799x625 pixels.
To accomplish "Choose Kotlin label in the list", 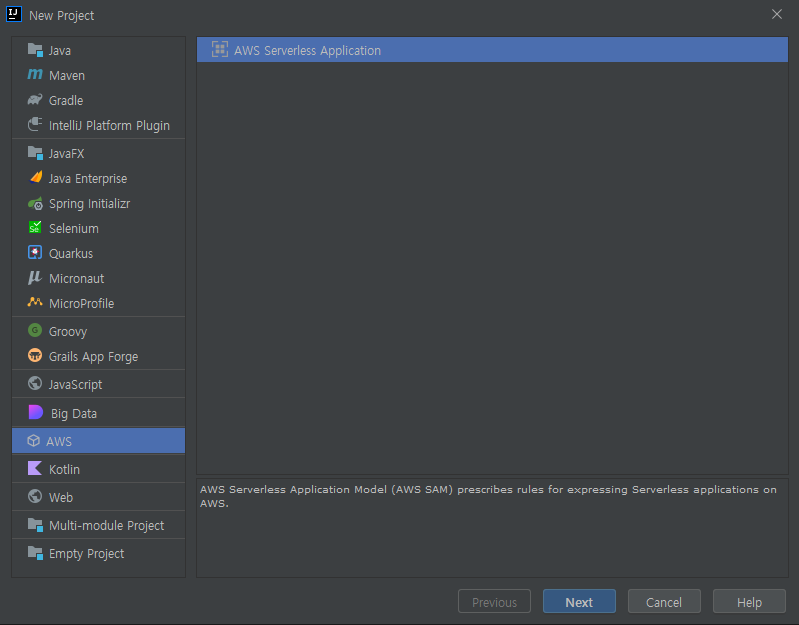I will coord(64,469).
